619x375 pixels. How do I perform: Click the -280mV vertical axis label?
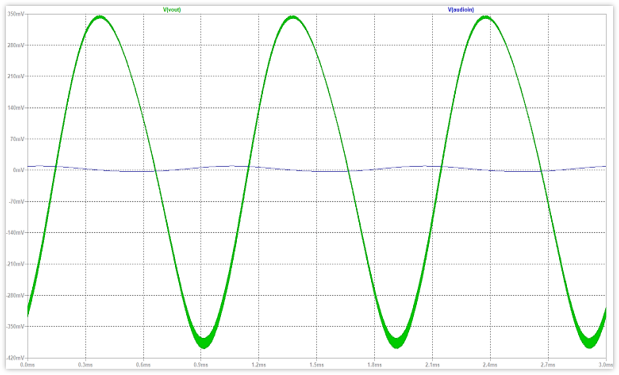point(15,295)
